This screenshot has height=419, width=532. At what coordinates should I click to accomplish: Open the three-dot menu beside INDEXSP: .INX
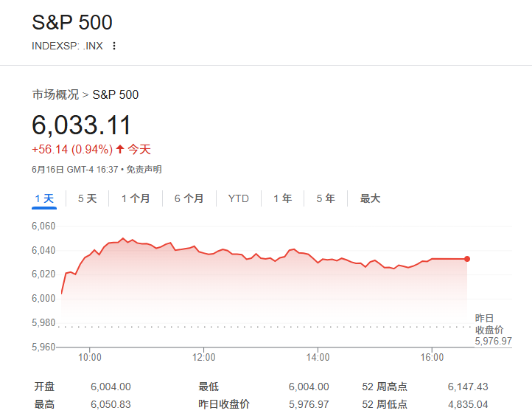tap(114, 46)
